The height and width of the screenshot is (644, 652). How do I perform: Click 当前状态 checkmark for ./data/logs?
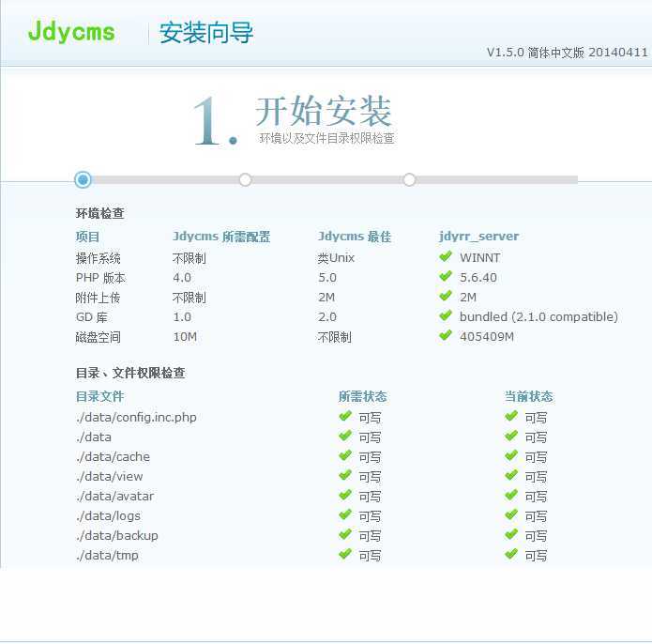click(511, 514)
